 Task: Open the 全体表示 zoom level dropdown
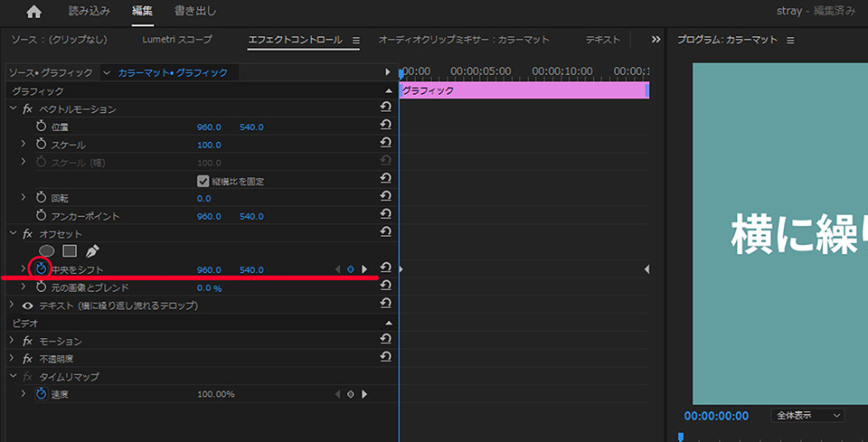point(807,416)
